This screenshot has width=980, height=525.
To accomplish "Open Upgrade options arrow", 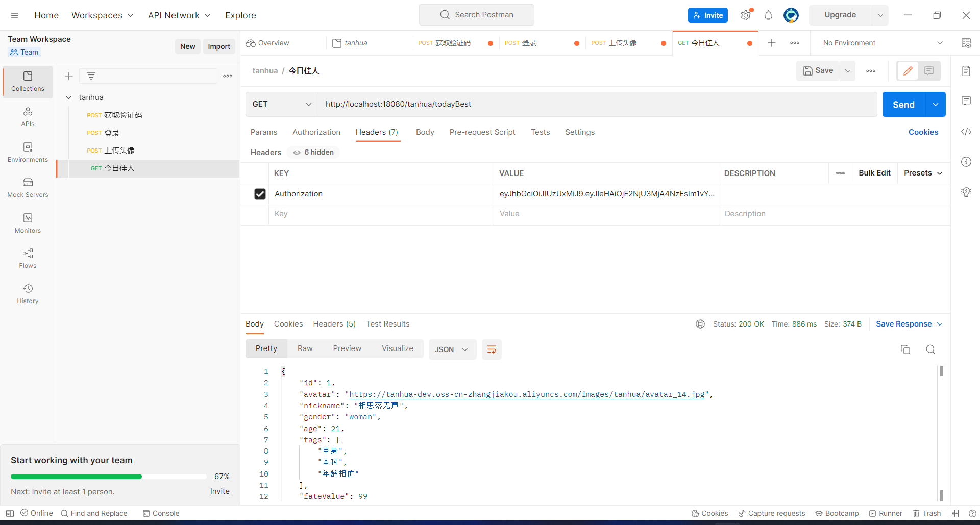I will click(880, 15).
